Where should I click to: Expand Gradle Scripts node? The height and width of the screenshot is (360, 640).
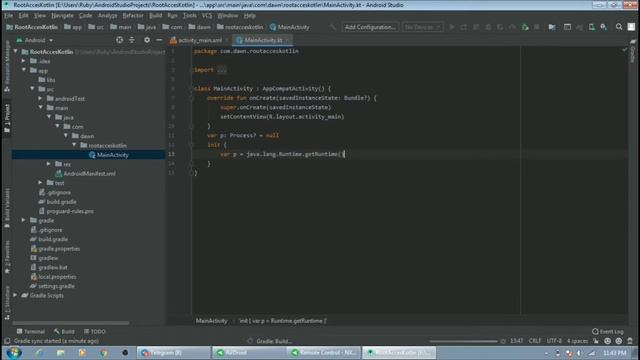16,295
